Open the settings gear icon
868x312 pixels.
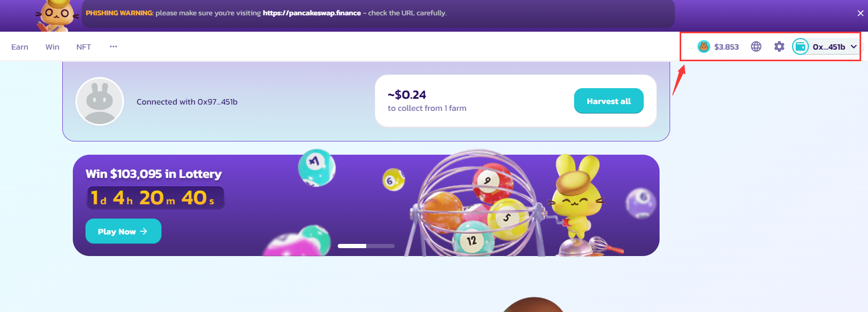click(779, 46)
